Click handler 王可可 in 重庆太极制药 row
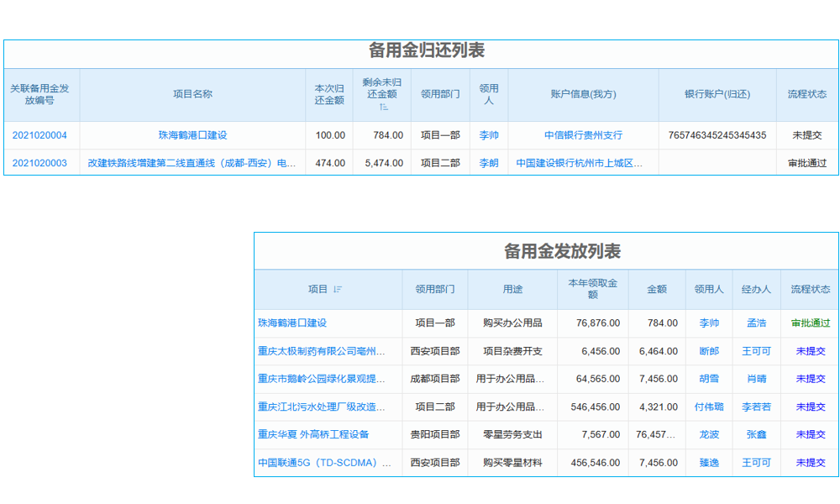 point(756,351)
